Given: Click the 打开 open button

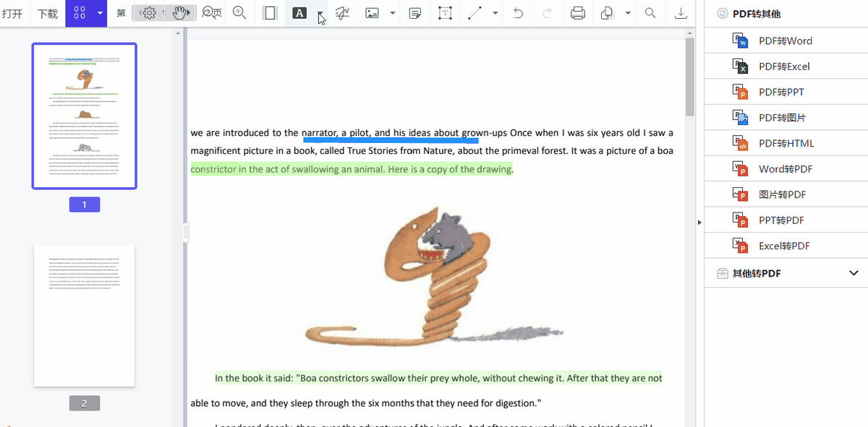Looking at the screenshot, I should click(x=12, y=14).
